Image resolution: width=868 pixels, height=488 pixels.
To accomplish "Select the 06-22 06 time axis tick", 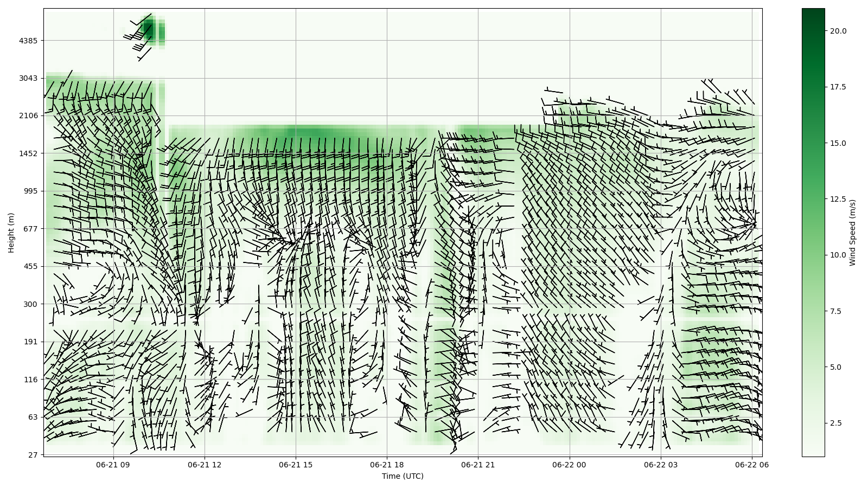I will point(752,465).
